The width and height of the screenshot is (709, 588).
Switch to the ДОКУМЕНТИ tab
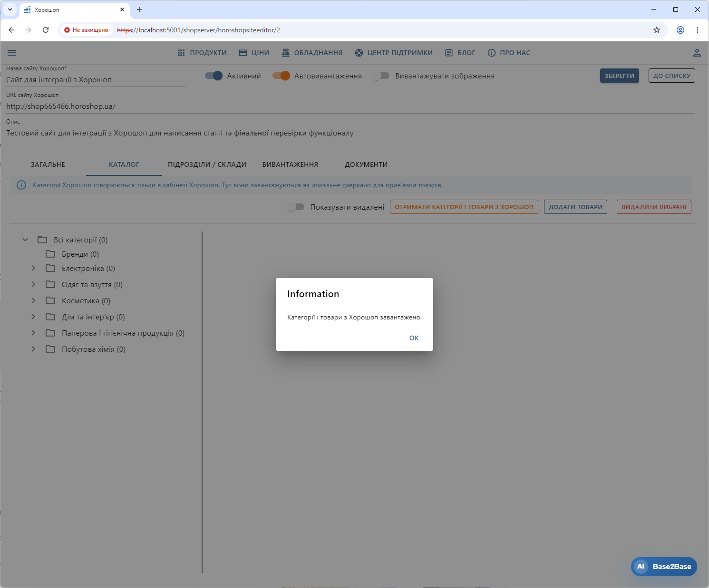point(366,164)
